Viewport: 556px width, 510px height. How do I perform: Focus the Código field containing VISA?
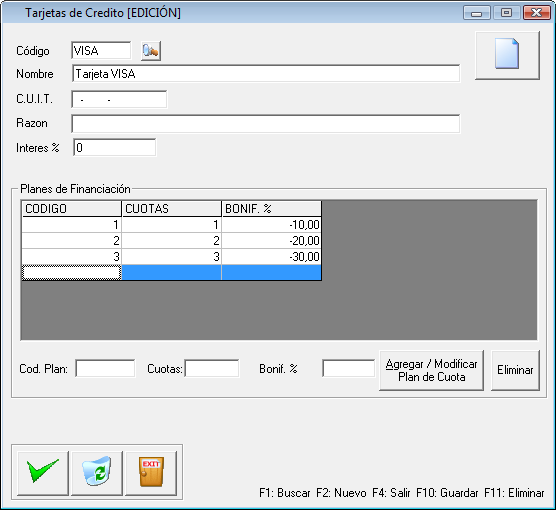[x=101, y=50]
